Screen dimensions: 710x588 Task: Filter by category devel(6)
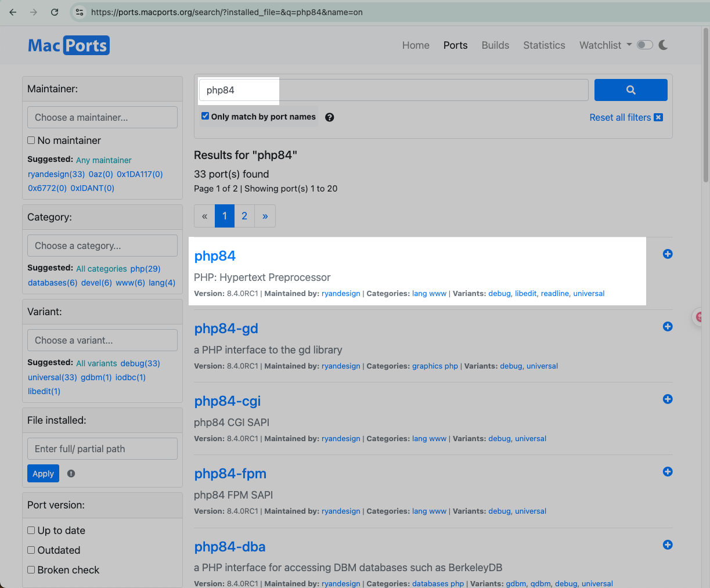96,283
